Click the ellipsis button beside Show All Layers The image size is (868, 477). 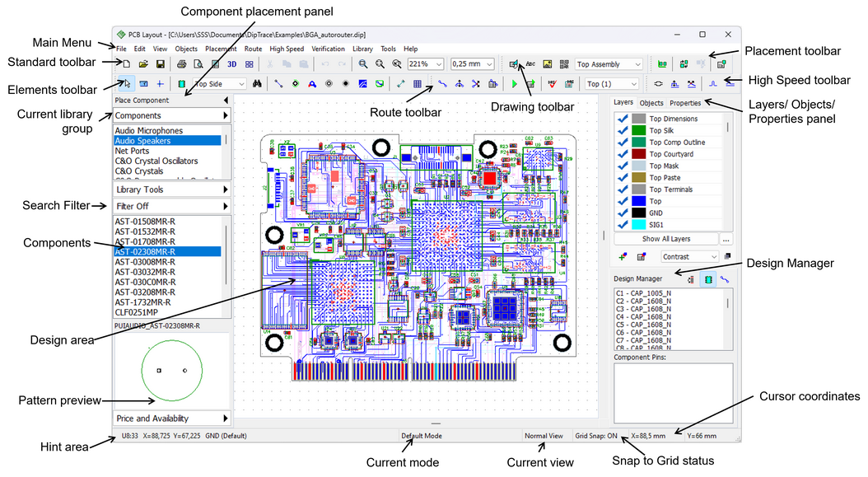coord(726,239)
